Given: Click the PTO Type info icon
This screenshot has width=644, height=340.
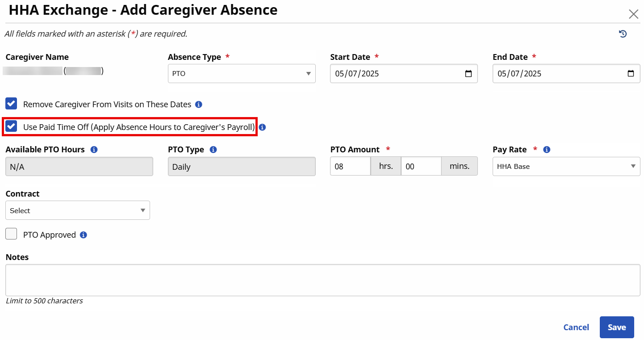Looking at the screenshot, I should 213,150.
